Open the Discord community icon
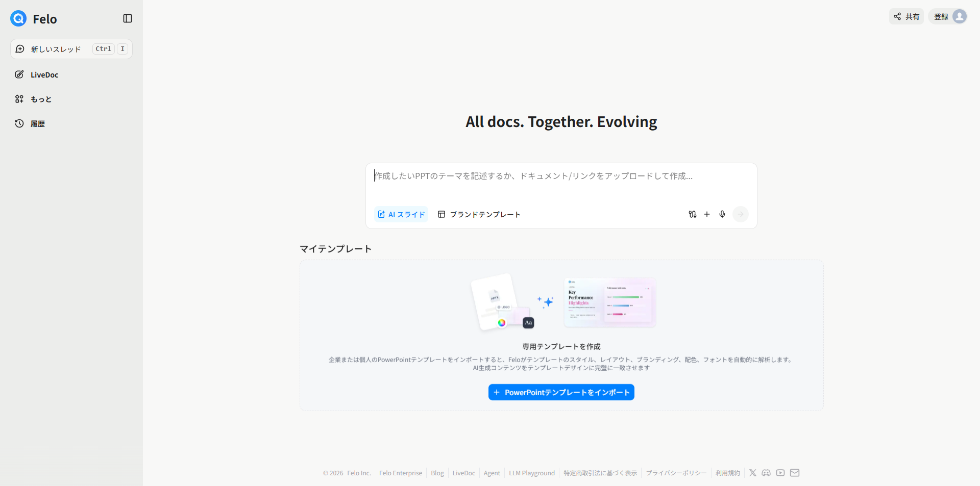The image size is (980, 486). pyautogui.click(x=766, y=473)
